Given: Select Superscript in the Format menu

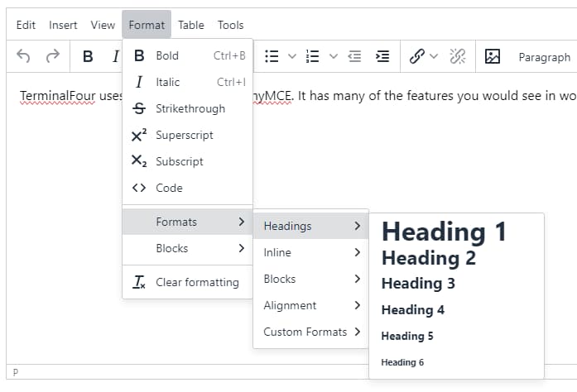Looking at the screenshot, I should [x=184, y=135].
